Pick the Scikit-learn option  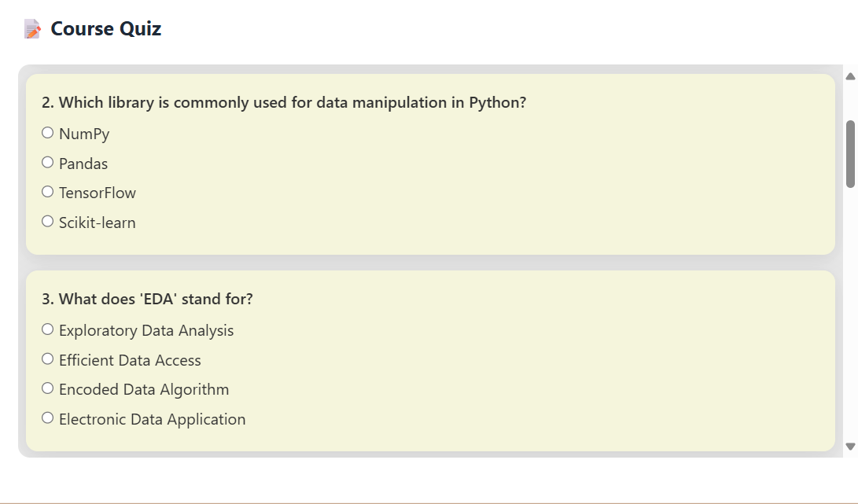[x=48, y=222]
